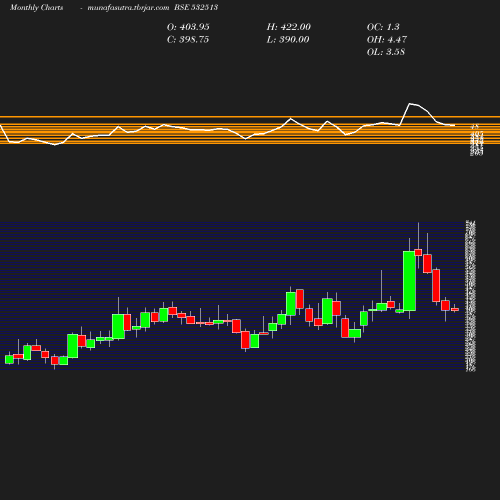Click the 'OH: 4.47' reading
Image resolution: width=500 pixels, height=500 pixels.
pyautogui.click(x=387, y=40)
